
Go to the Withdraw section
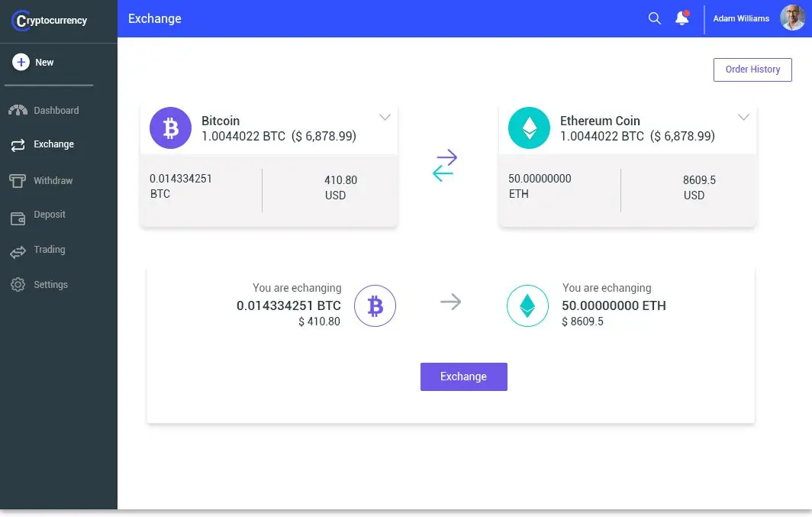[x=53, y=181]
